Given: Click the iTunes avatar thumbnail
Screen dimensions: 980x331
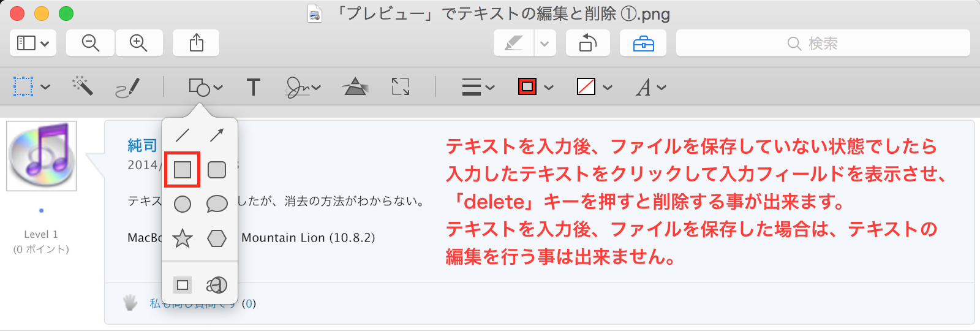Looking at the screenshot, I should [x=42, y=156].
